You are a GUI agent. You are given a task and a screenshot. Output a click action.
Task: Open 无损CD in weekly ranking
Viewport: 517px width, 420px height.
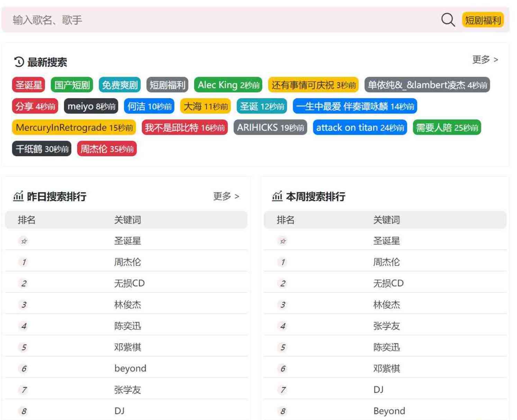click(x=388, y=283)
